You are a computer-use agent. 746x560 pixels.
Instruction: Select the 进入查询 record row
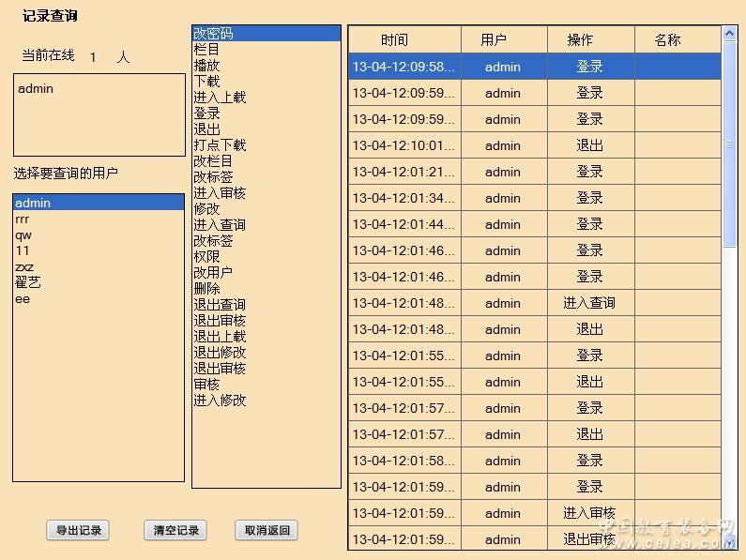(534, 303)
